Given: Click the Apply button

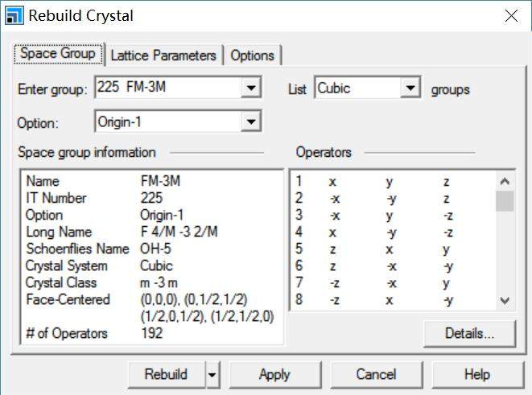Looking at the screenshot, I should tap(274, 374).
